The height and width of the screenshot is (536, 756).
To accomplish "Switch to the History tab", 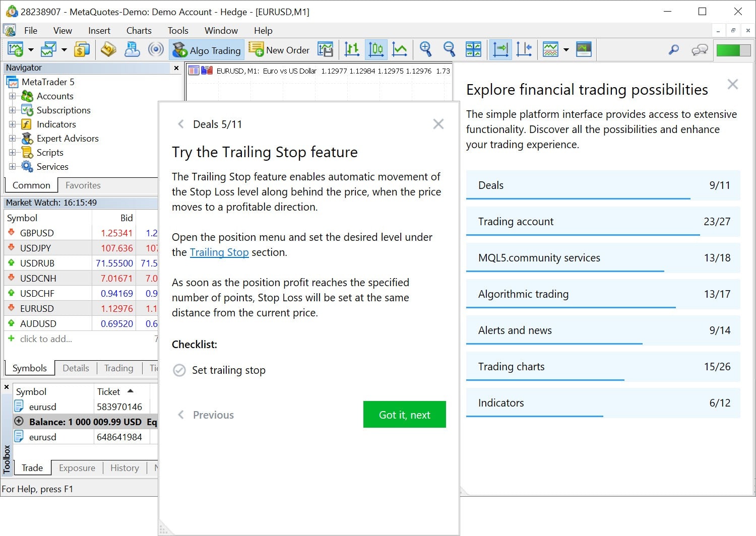I will point(124,468).
